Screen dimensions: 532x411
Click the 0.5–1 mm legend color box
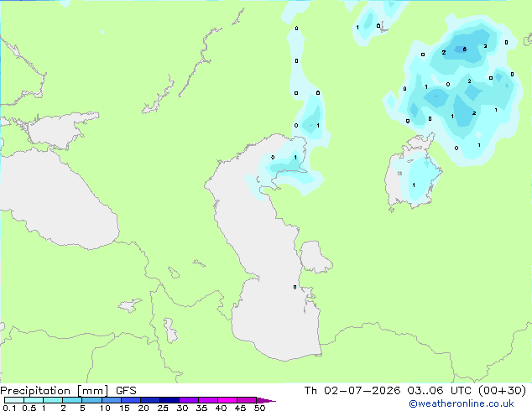(34, 400)
